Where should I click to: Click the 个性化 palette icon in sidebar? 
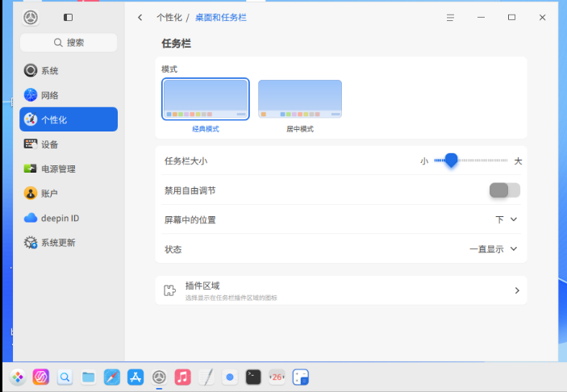31,119
